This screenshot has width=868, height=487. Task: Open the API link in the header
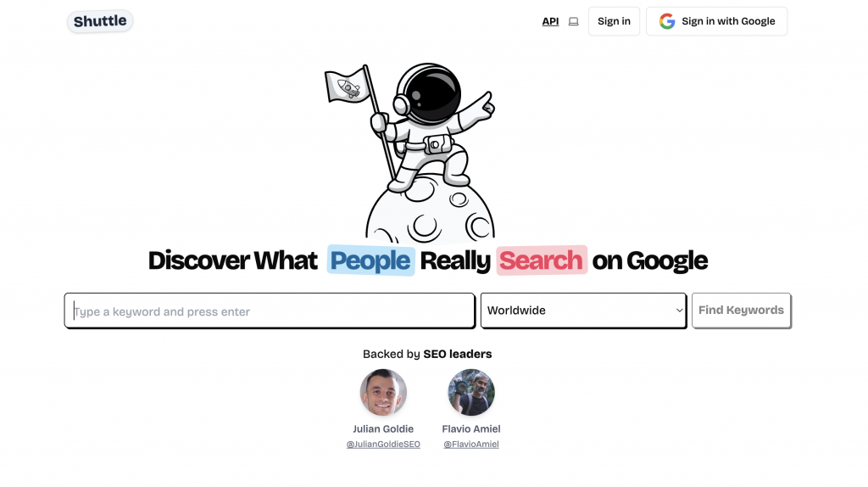(550, 21)
